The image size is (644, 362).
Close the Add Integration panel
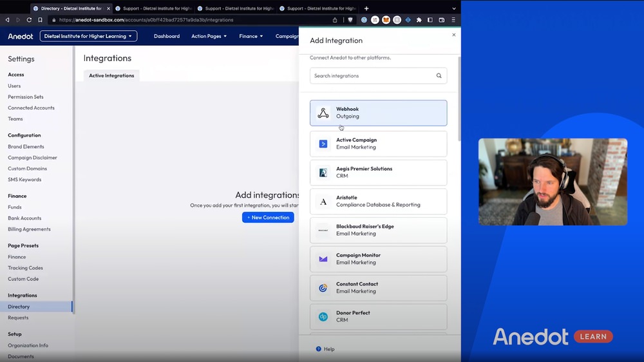pos(454,35)
